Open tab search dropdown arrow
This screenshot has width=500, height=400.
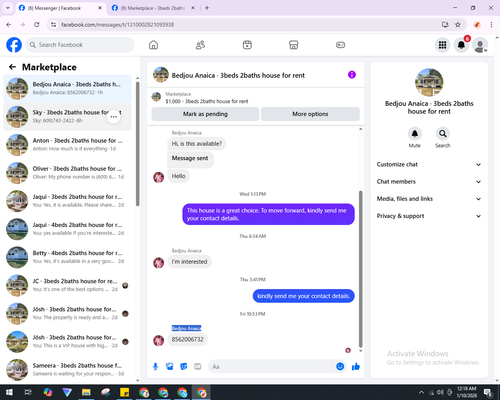pyautogui.click(x=7, y=8)
